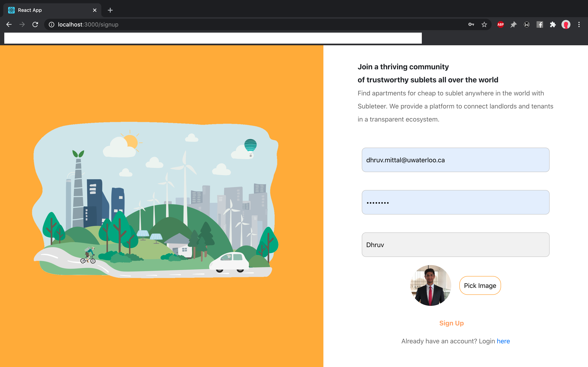Click the circular profile photo preview
588x367 pixels.
(431, 285)
